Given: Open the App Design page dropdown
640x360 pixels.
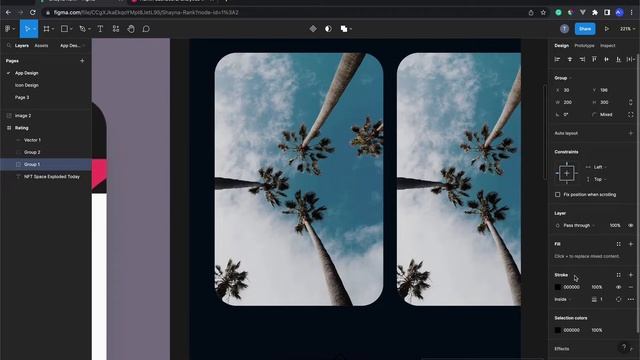Looking at the screenshot, I should (72, 46).
